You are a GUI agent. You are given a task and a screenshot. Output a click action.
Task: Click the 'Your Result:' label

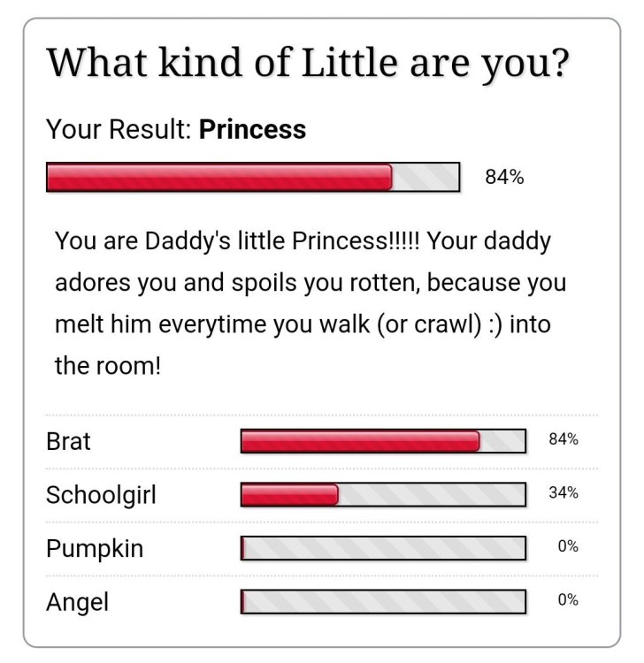[x=119, y=129]
